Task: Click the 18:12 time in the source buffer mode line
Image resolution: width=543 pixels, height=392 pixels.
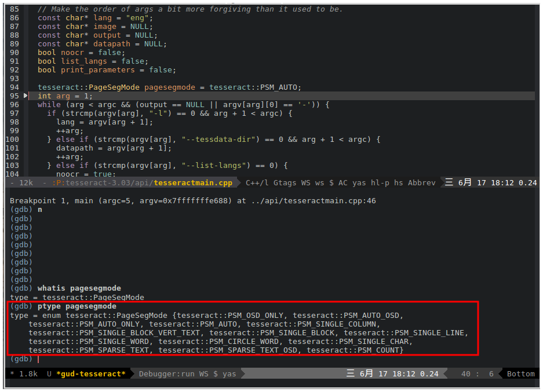Action: pos(502,182)
